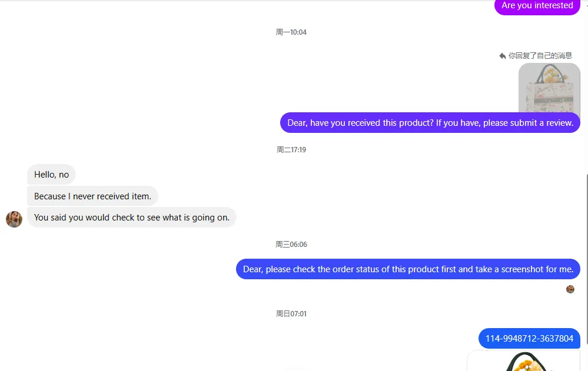Select the "You said you would check" message
This screenshot has width=588, height=371.
coord(132,218)
